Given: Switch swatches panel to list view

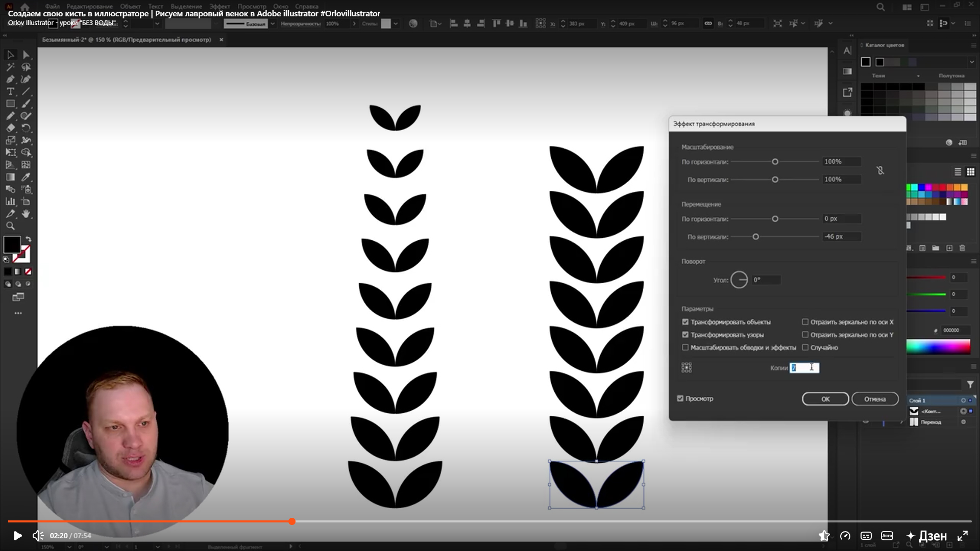Looking at the screenshot, I should (958, 172).
